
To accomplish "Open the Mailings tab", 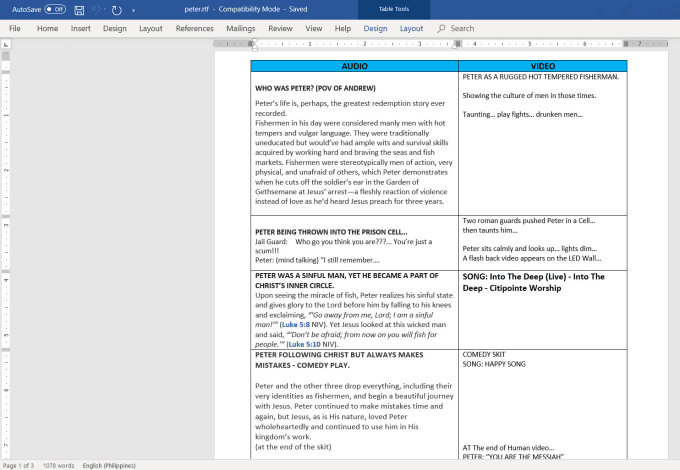I will [241, 29].
